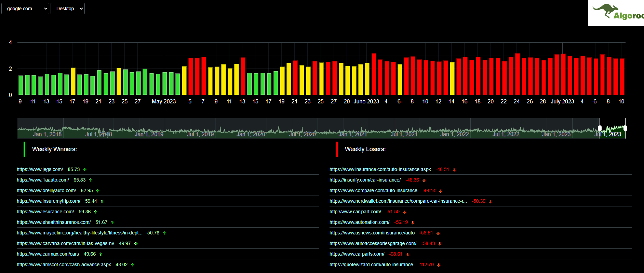Image resolution: width=644 pixels, height=273 pixels.
Task: Open the https://www.insuremytrip.com/ link
Action: click(x=49, y=201)
